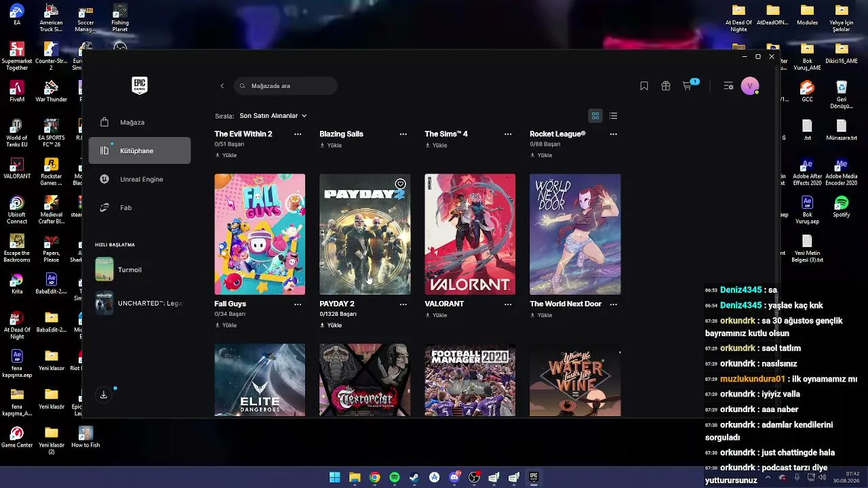The width and height of the screenshot is (868, 488).
Task: Select the FiveM desktop shortcut
Action: [17, 91]
